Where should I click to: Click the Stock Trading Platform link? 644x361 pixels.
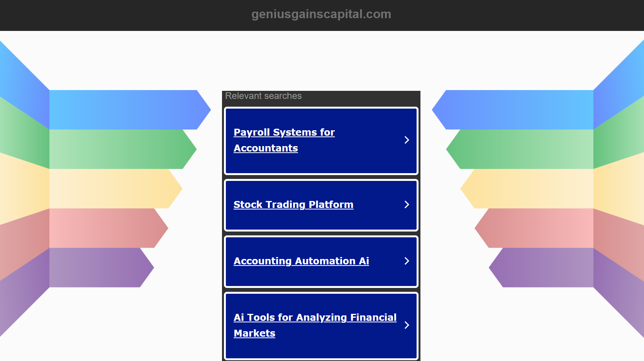(293, 204)
